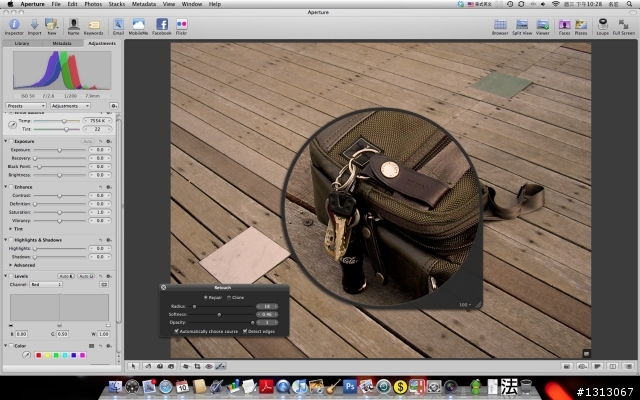
Task: Click the Levels G value field
Action: [62, 334]
